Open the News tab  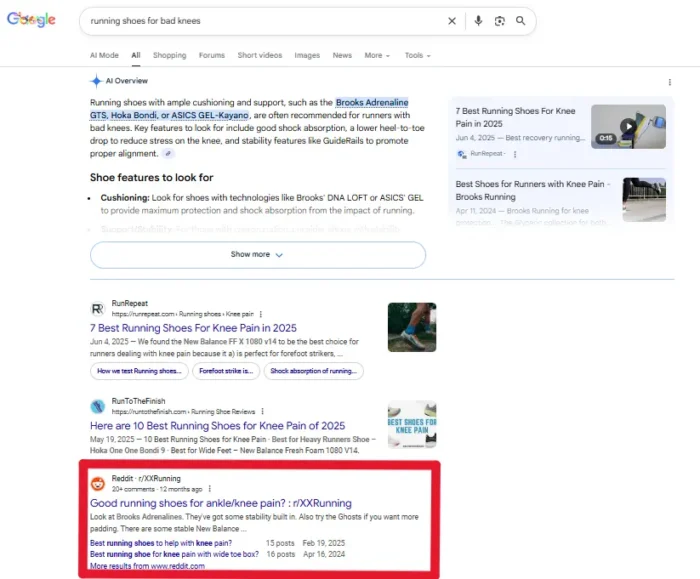tap(342, 55)
